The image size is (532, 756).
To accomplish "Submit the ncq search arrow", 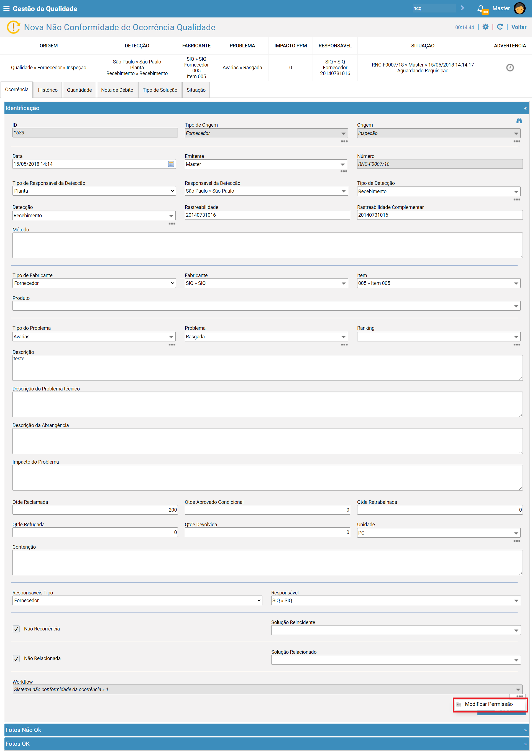I will click(x=462, y=8).
